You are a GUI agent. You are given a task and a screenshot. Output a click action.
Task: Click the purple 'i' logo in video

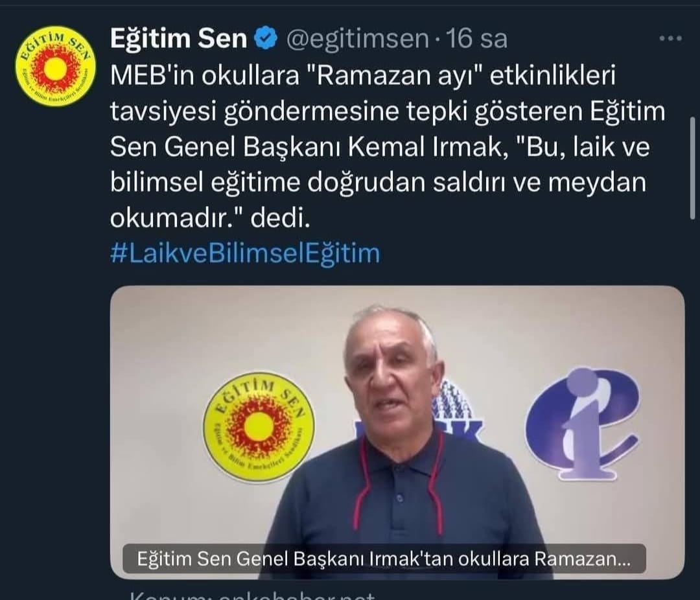pos(582,424)
